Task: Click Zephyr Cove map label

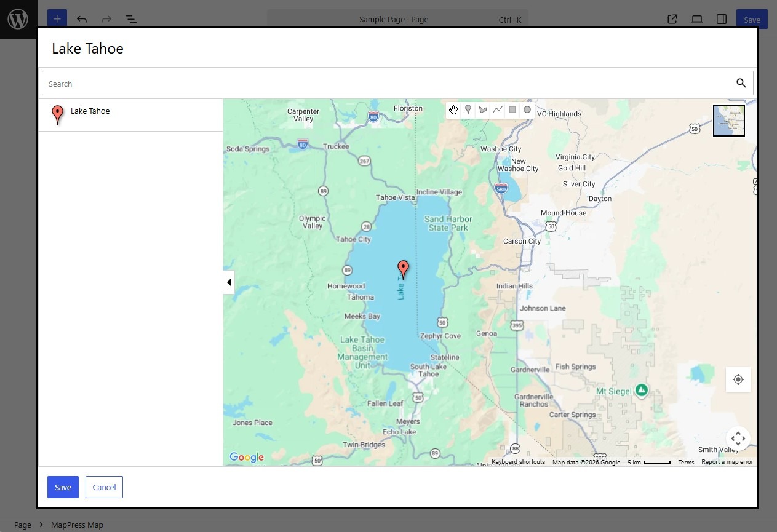Action: (440, 336)
